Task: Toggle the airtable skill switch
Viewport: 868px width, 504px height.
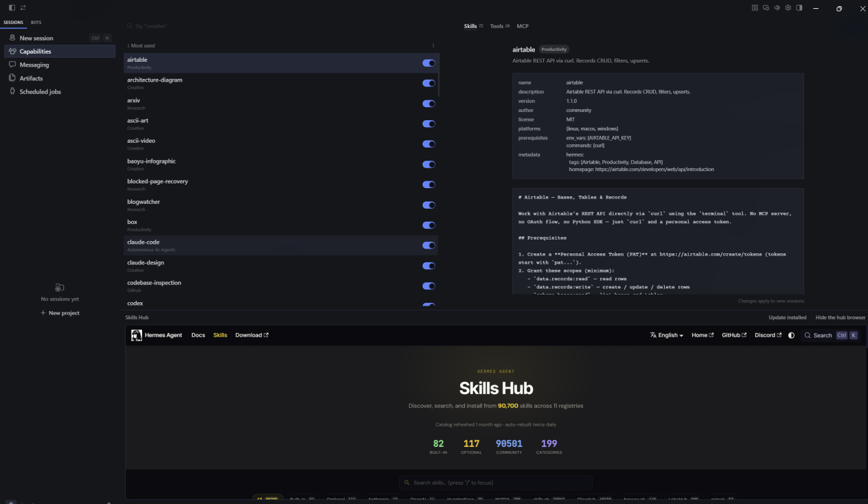Action: point(429,63)
